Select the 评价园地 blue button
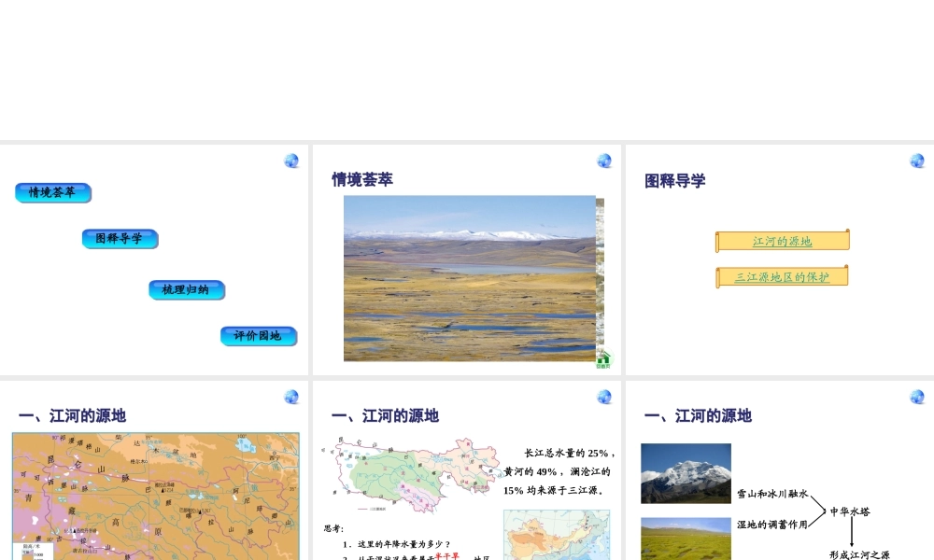This screenshot has width=934, height=560. [x=258, y=336]
